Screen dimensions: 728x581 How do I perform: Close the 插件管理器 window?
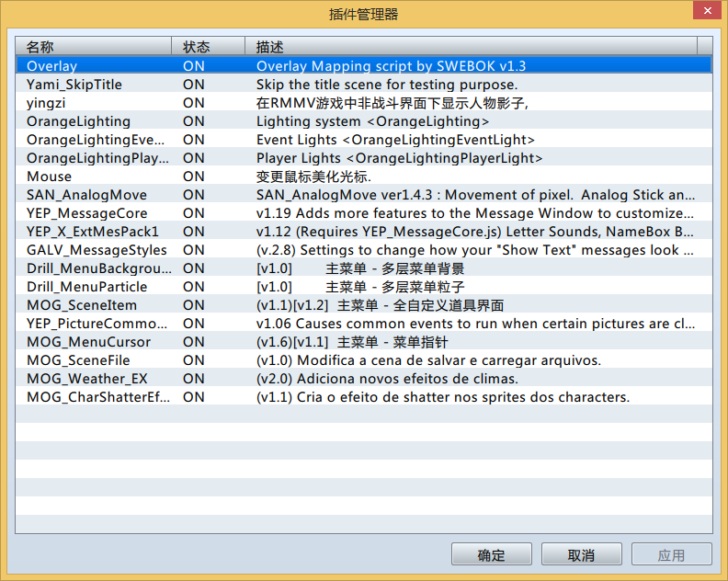click(x=707, y=10)
